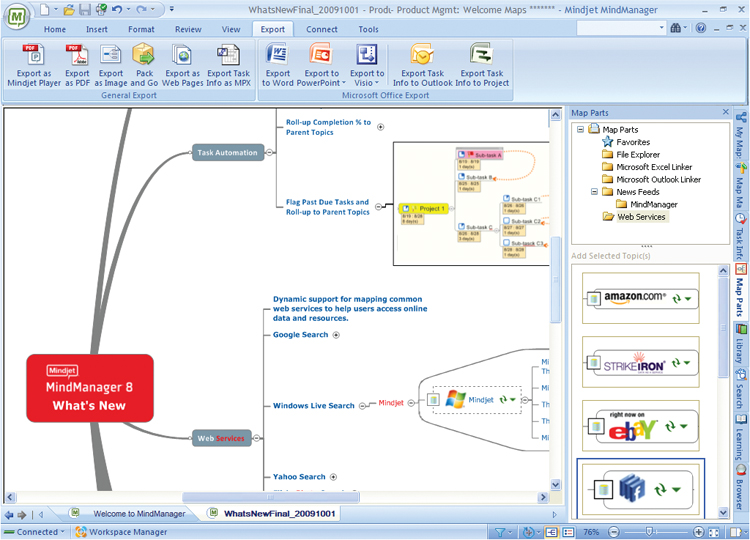
Task: Open the Search side tab
Action: [x=740, y=389]
